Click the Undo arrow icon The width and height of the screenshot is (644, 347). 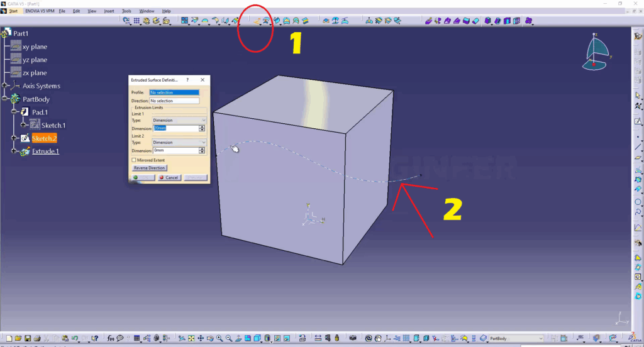(75, 338)
